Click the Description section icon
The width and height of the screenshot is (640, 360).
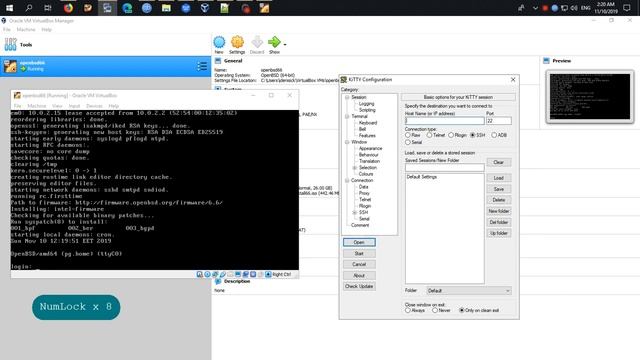[x=218, y=281]
